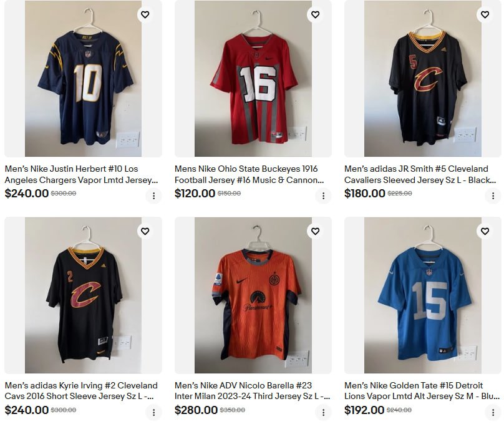
Task: Save the Inter Milan Barella jersey
Action: click(315, 231)
